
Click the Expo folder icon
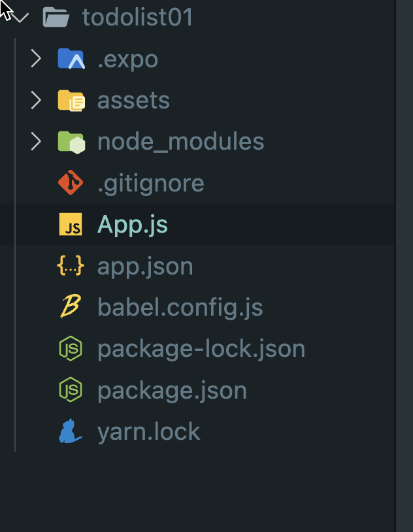point(71,59)
